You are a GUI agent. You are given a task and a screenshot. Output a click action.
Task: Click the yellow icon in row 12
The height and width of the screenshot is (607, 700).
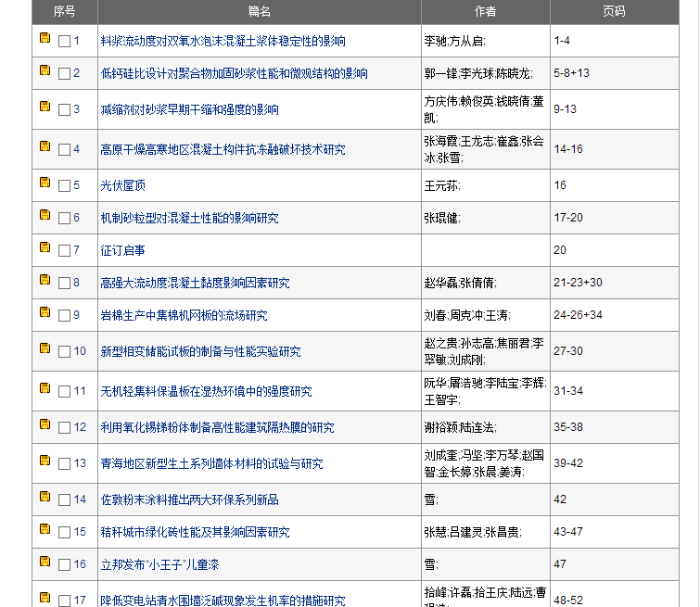point(45,425)
